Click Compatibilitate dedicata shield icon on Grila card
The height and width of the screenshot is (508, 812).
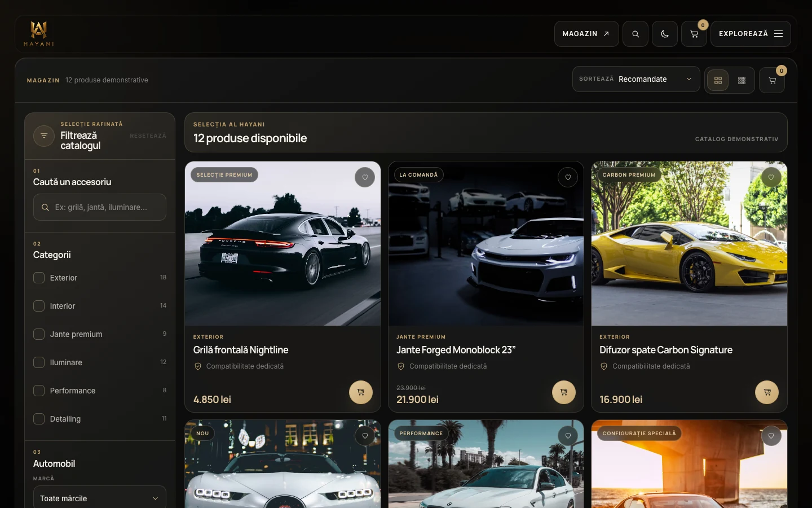tap(198, 366)
